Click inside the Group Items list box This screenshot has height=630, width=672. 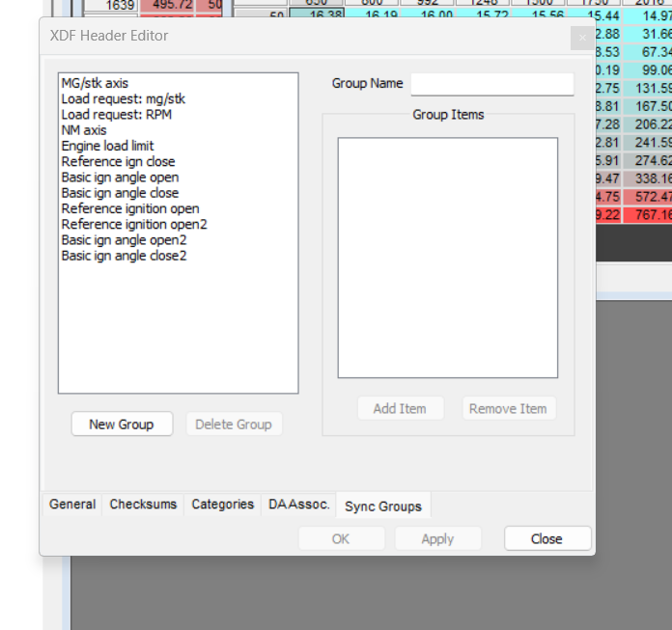click(447, 258)
